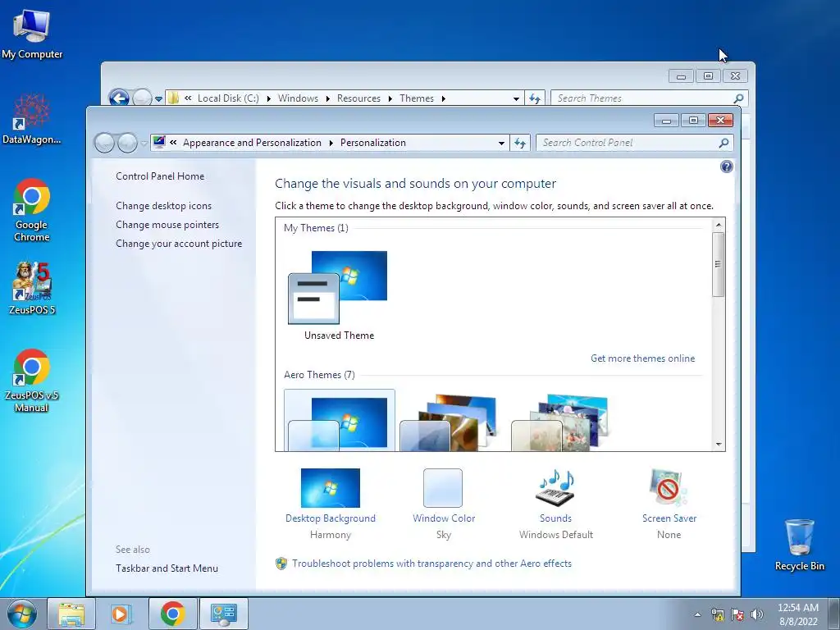Open Change mouse pointers link

pos(167,225)
